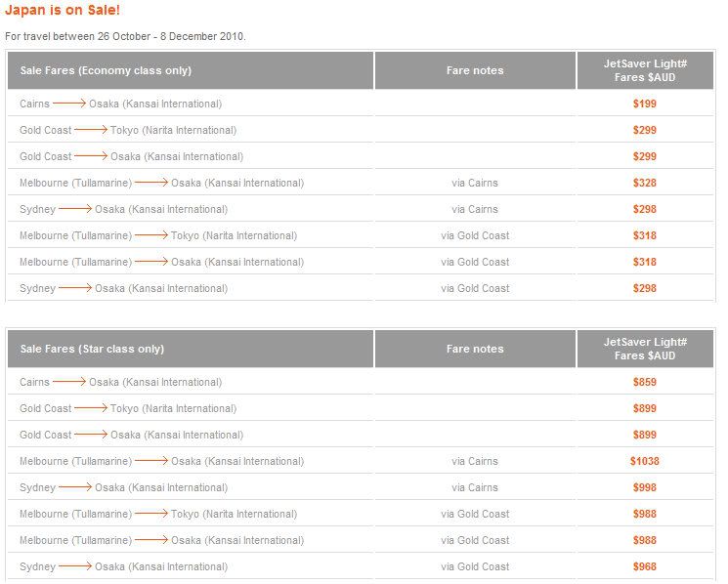Click arrow icon in Economy Gold Coast to Tokyo row
Screen dimensions: 728x584
[91, 130]
